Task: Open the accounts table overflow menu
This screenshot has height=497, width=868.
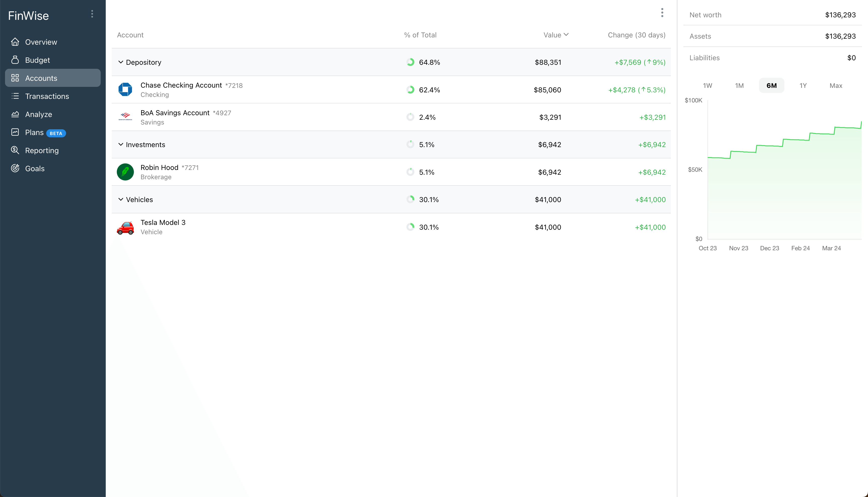Action: click(x=662, y=13)
